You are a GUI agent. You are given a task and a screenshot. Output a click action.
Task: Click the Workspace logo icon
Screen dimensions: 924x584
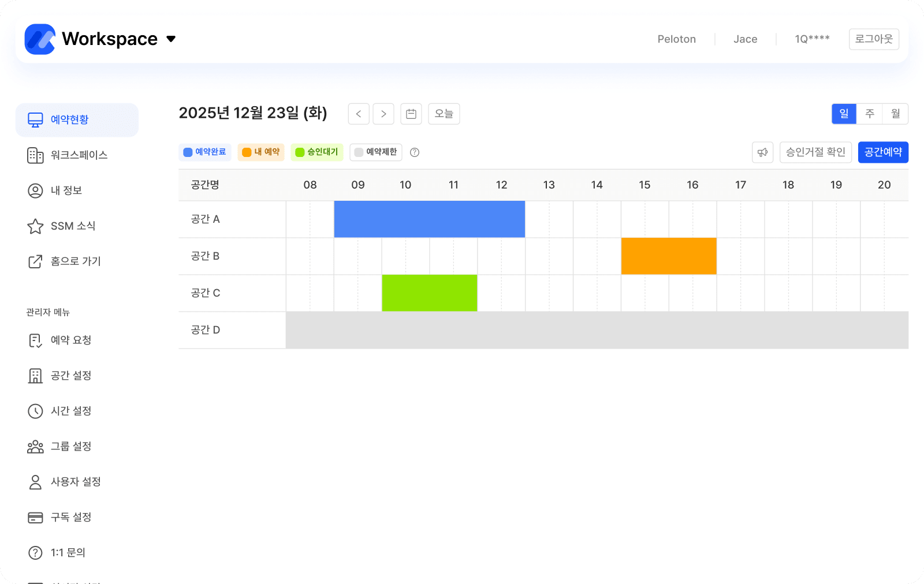click(40, 39)
